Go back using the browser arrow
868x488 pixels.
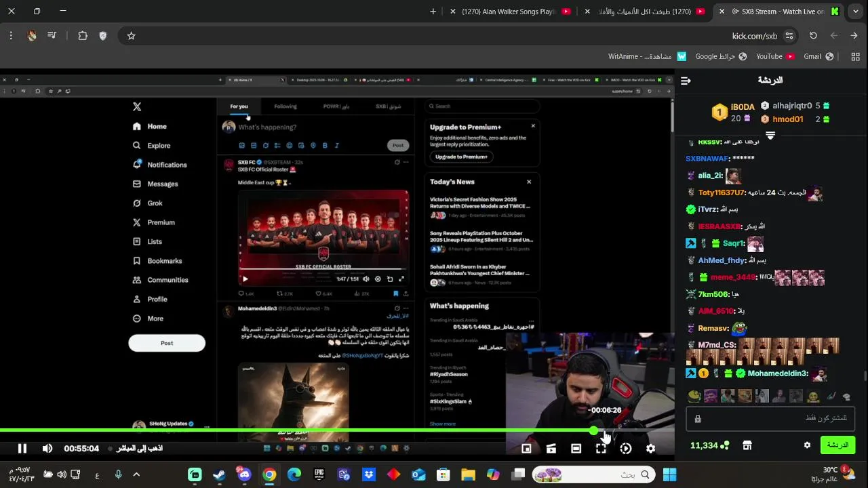(x=854, y=36)
